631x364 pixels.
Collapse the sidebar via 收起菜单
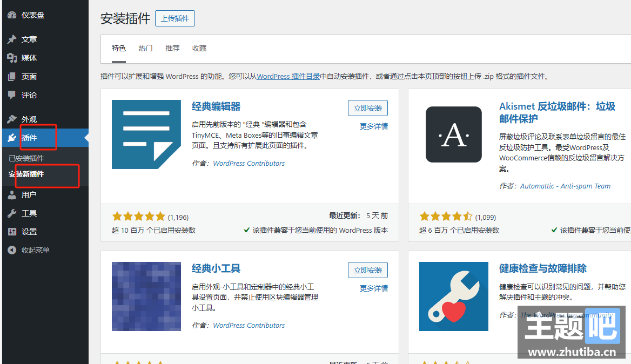click(36, 250)
